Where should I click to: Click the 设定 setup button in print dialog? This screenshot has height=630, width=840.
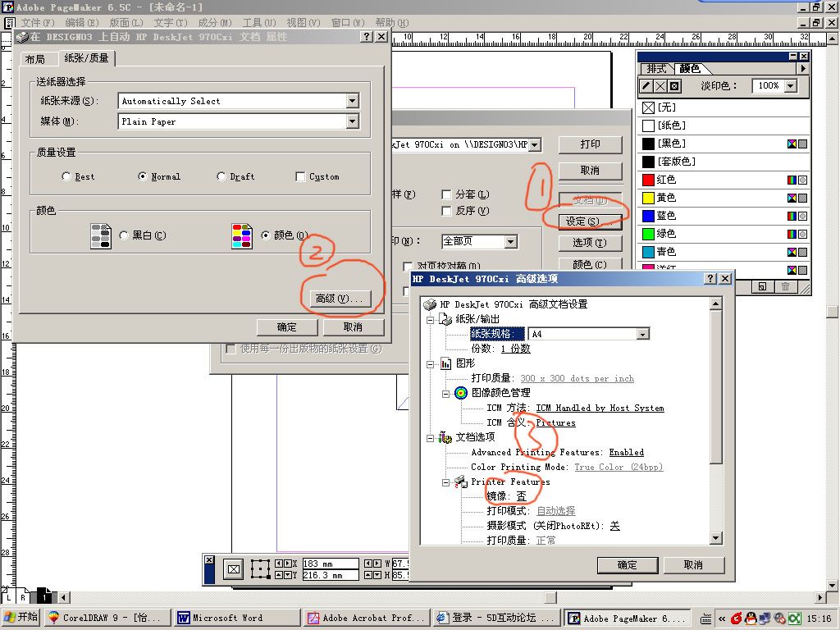[x=591, y=221]
